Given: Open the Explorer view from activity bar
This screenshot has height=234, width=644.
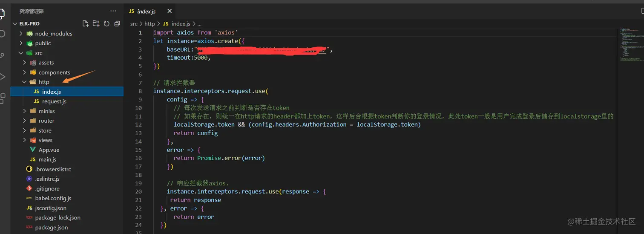Looking at the screenshot, I should pyautogui.click(x=2, y=14).
